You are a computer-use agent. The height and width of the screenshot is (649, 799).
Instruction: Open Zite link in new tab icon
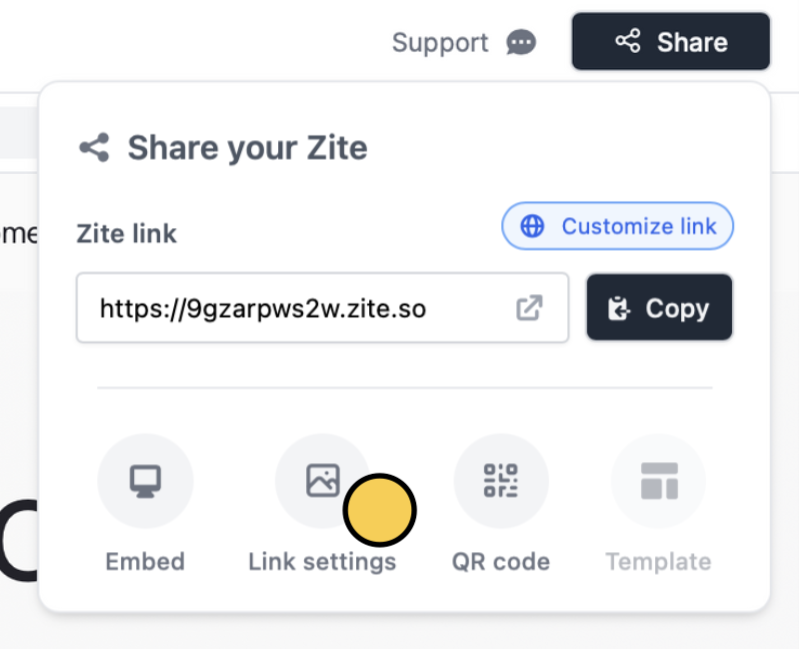click(x=529, y=308)
